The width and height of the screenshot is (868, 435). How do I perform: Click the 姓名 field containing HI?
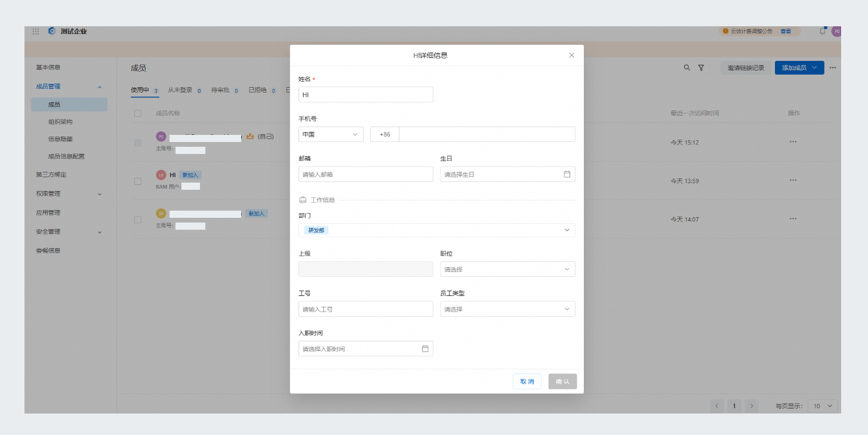tap(366, 94)
